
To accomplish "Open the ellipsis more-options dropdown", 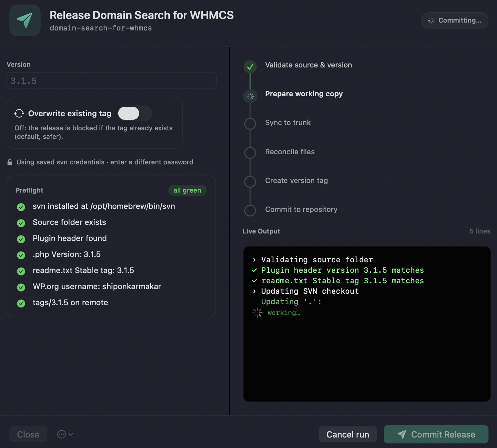I will (x=65, y=434).
